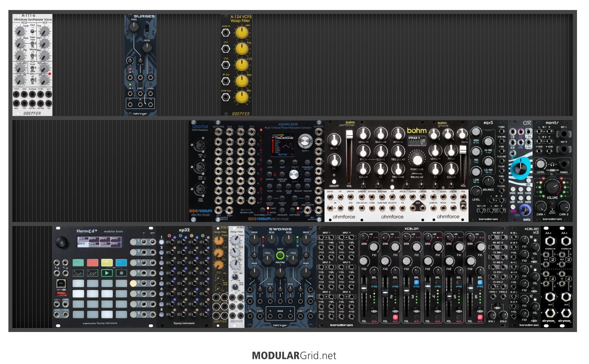Click the DATA 1 knob on Assimil8or
Image resolution: width=589 pixels, height=364 pixels.
(x=305, y=141)
